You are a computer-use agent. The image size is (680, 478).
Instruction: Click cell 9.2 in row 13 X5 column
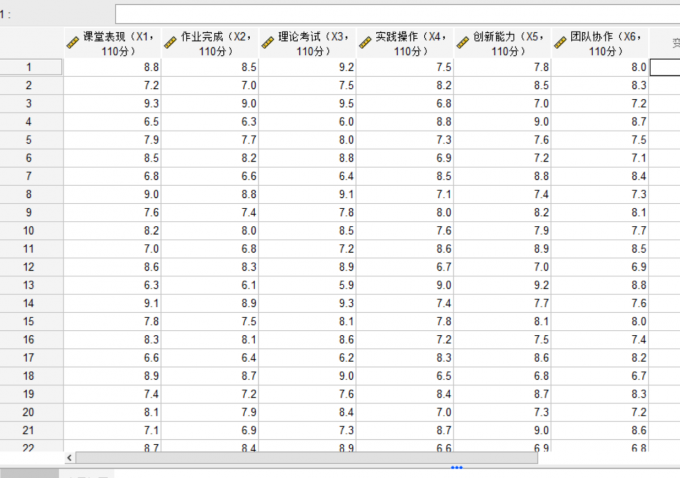click(x=502, y=285)
